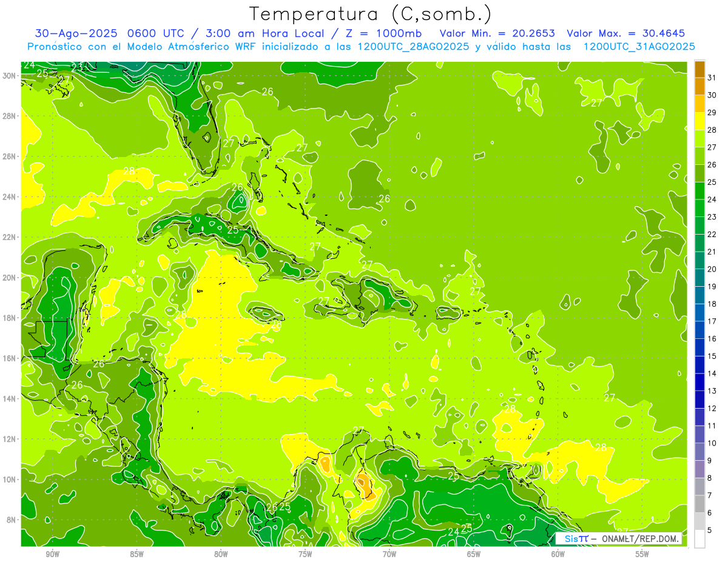Click the 75W longitude axis label

tap(305, 554)
